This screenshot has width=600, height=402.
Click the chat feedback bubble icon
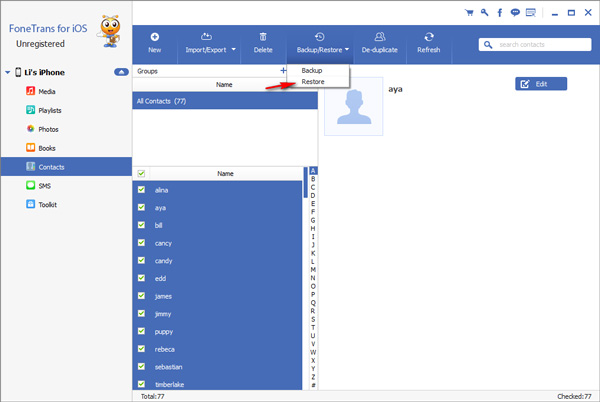point(515,13)
